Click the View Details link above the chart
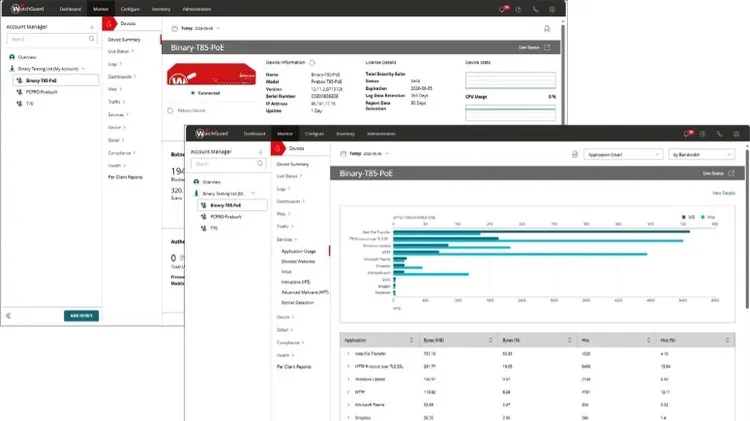 pyautogui.click(x=724, y=193)
